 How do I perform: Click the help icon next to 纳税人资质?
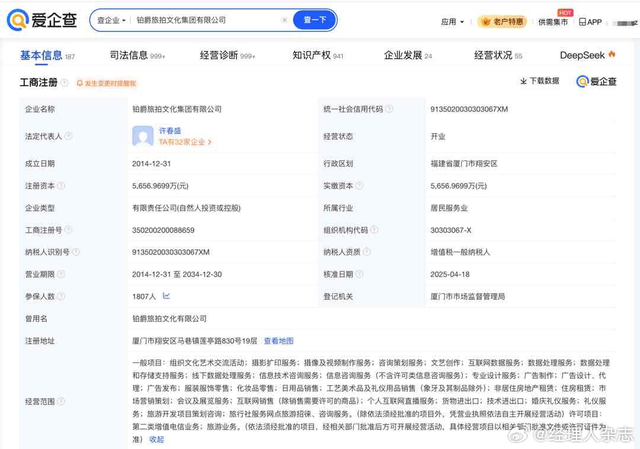tap(367, 252)
